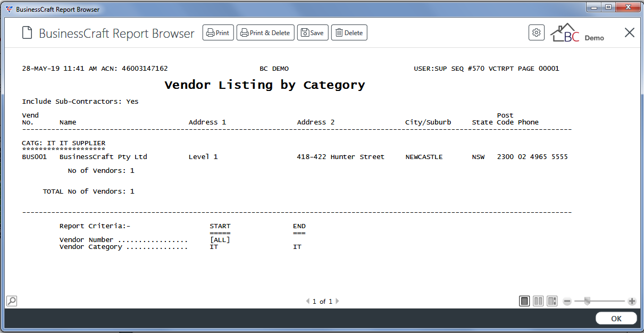Open the settings gear icon
This screenshot has width=644, height=333.
coord(537,32)
